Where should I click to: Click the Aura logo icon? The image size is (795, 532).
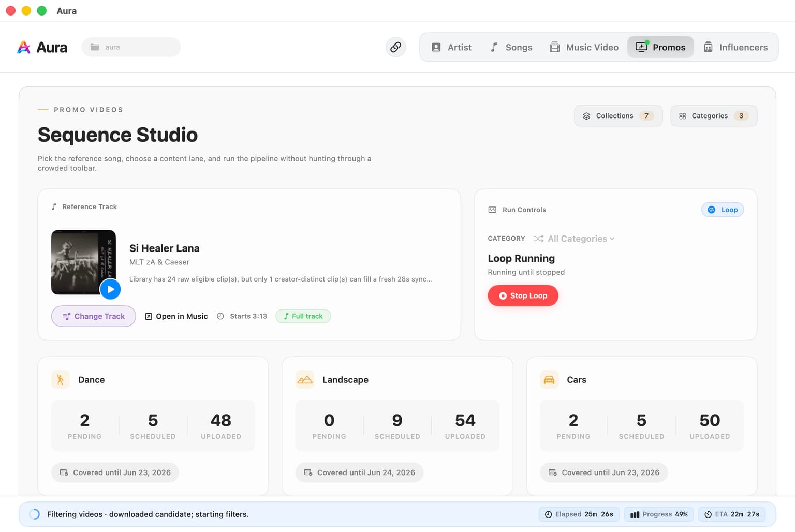point(24,47)
